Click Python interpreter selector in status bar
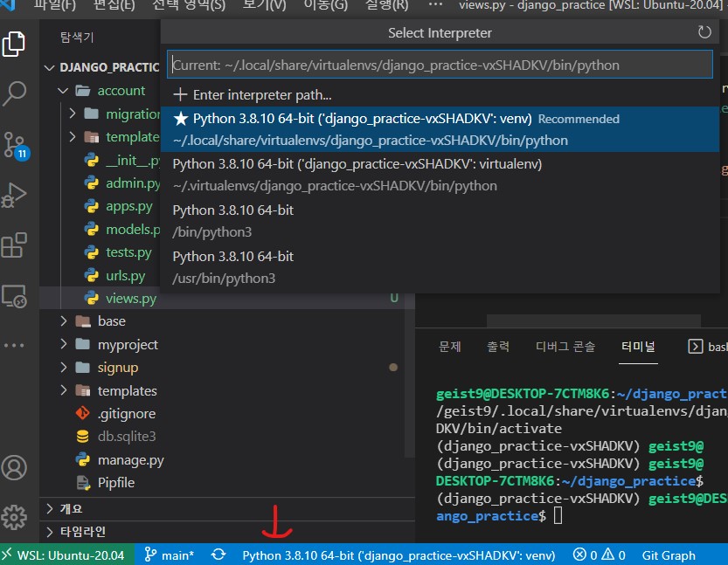 399,555
